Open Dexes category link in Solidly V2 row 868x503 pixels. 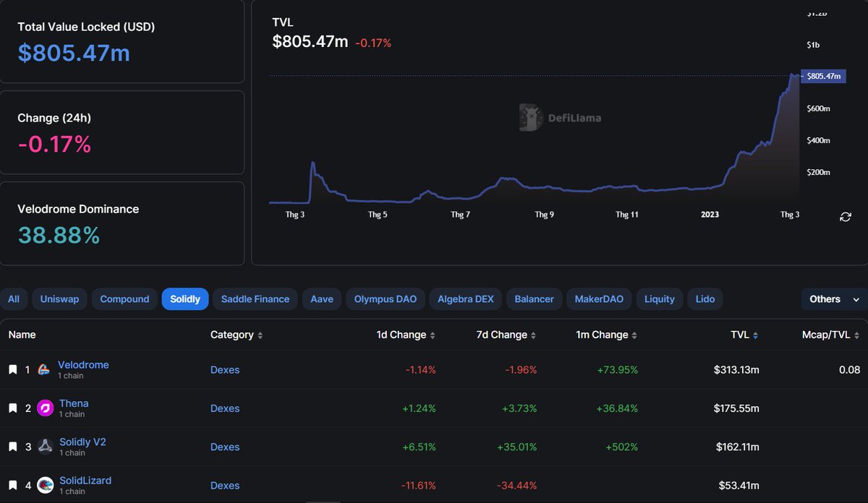[225, 447]
